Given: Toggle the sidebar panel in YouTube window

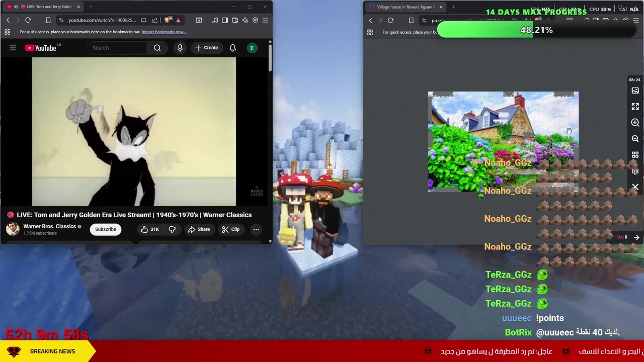Looking at the screenshot, I should [225, 20].
